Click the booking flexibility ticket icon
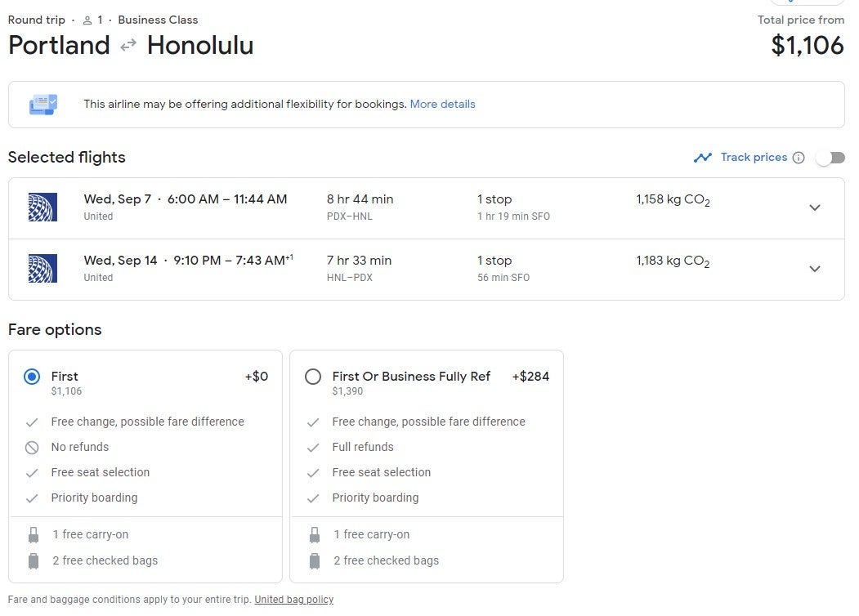The image size is (859, 616). 43,105
